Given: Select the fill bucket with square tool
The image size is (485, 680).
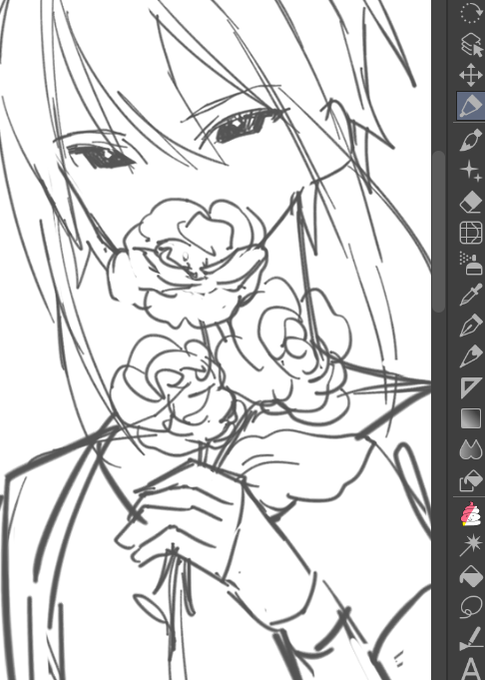Looking at the screenshot, I should [x=470, y=481].
